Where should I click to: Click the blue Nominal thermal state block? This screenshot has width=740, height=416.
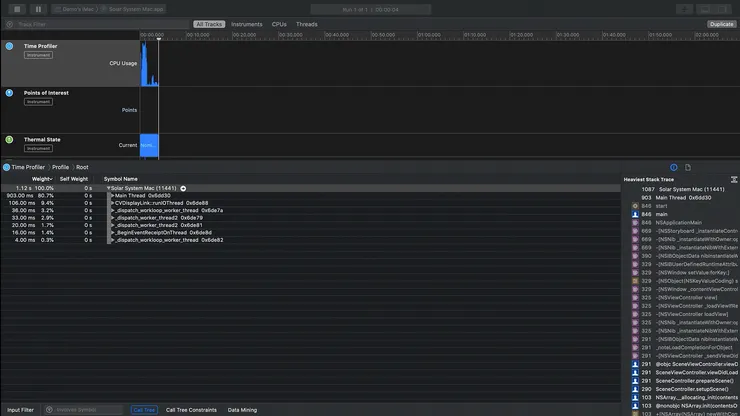[x=149, y=145]
